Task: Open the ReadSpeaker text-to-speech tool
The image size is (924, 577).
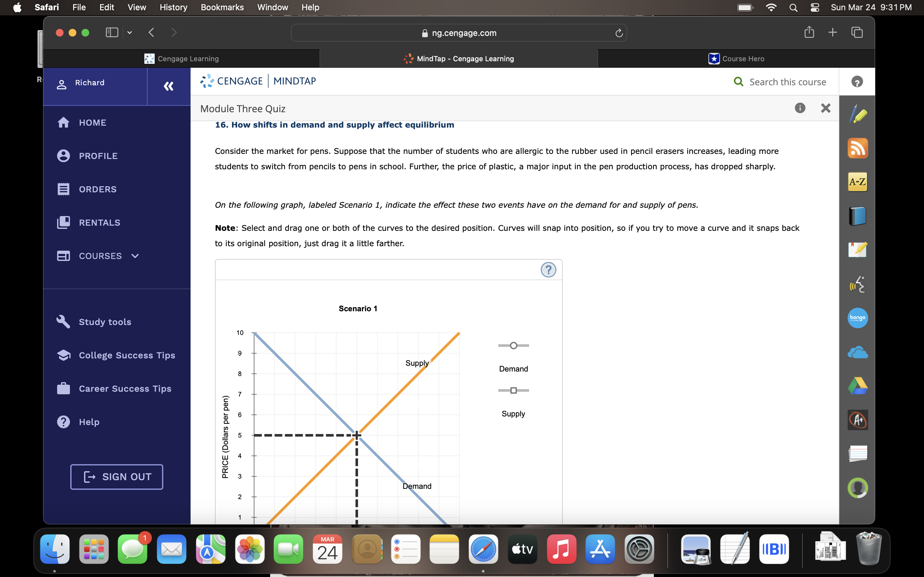Action: click(x=858, y=284)
